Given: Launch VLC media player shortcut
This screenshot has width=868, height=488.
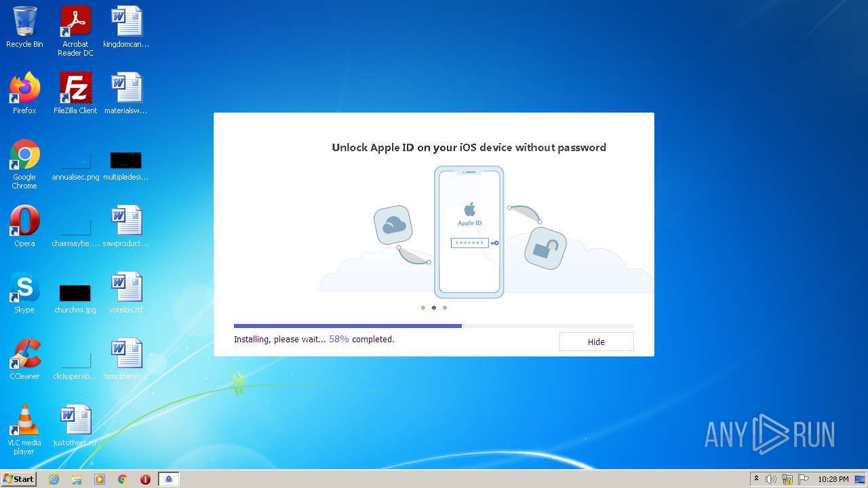Looking at the screenshot, I should pos(24,430).
